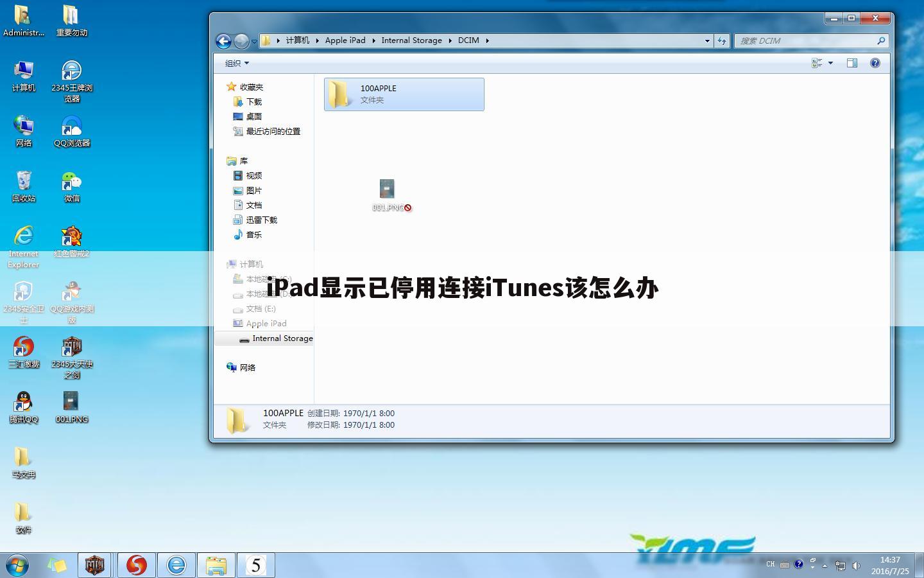Click 计算机 in the address breadcrumb
The height and width of the screenshot is (578, 924).
(x=298, y=40)
